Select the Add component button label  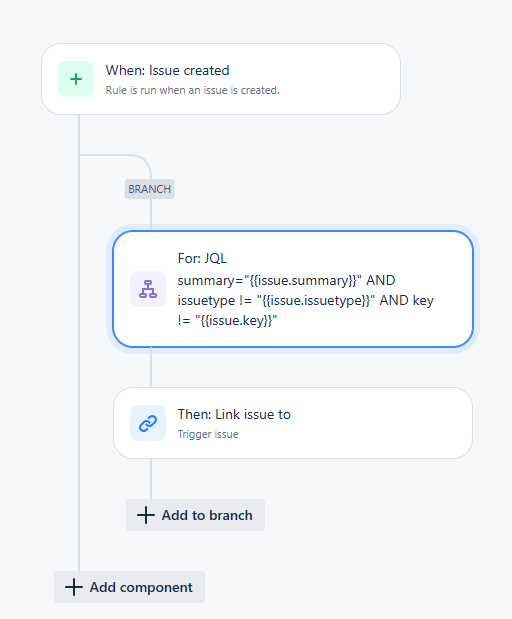click(141, 587)
